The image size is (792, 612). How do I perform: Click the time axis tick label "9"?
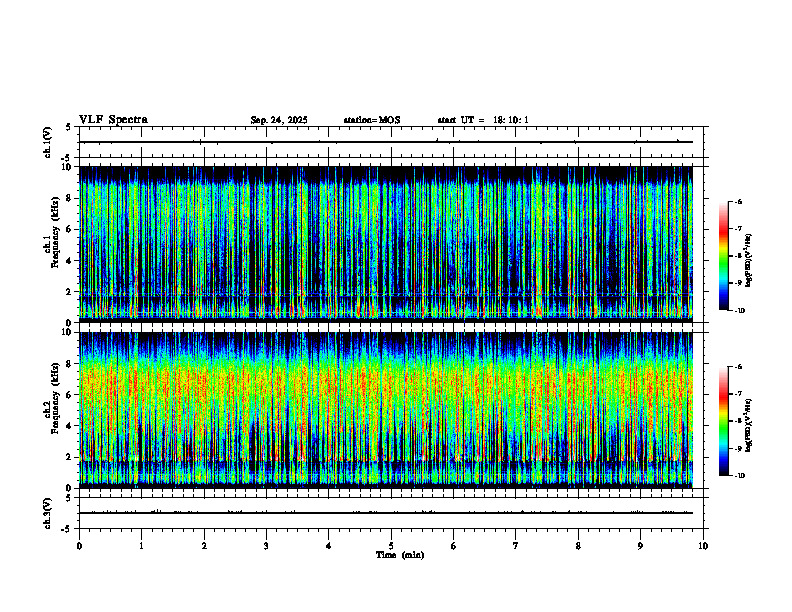[x=640, y=546]
